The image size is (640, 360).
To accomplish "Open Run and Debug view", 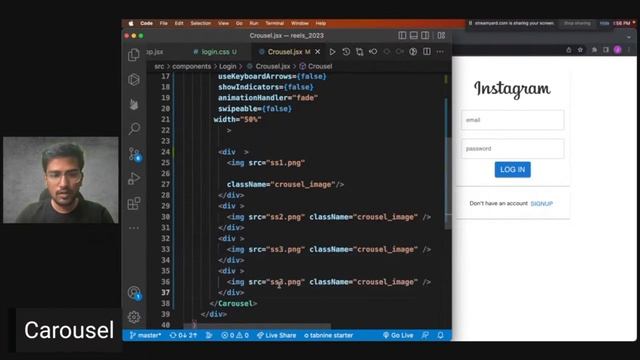I will 134,178.
